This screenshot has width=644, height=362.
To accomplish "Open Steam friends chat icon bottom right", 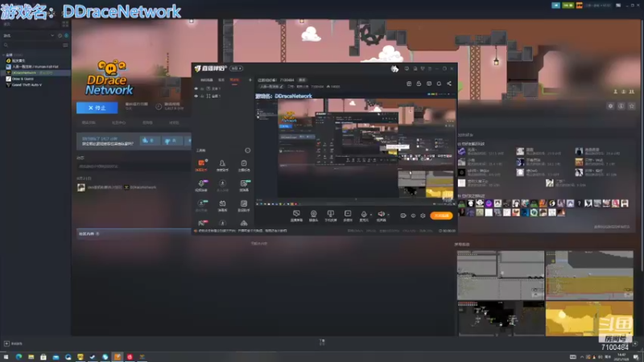I will pyautogui.click(x=635, y=343).
